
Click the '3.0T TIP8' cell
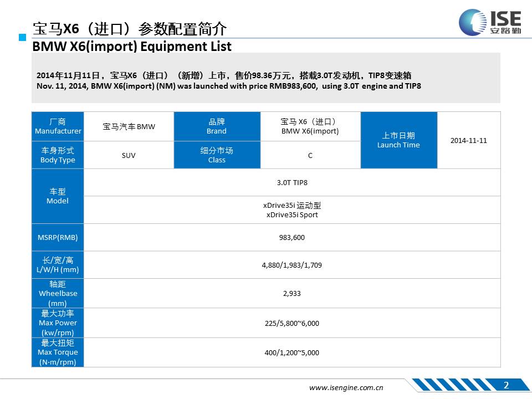click(x=292, y=182)
